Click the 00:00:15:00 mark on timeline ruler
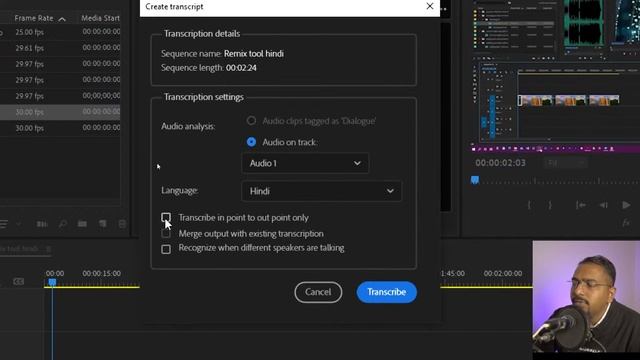This screenshot has width=640, height=360. pos(101,273)
